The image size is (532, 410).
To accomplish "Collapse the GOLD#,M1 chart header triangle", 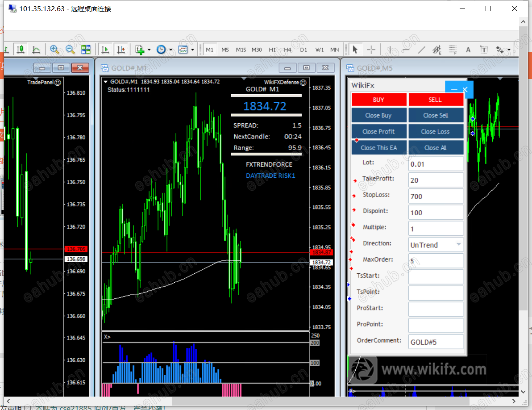I will [x=105, y=81].
